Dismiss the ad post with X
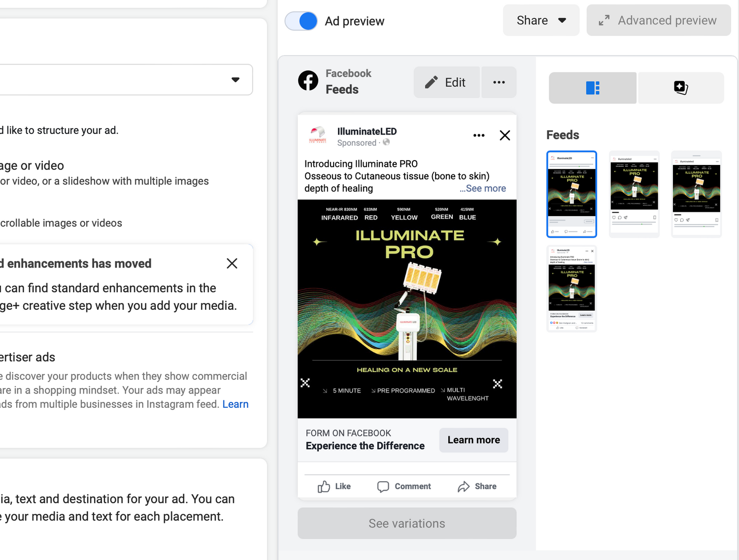This screenshot has height=560, width=739. [504, 135]
